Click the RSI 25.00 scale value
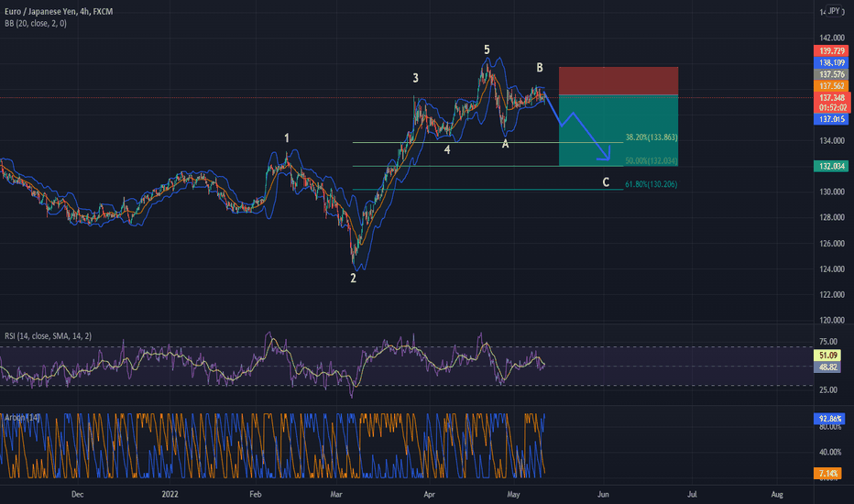The width and height of the screenshot is (854, 504). tap(827, 390)
